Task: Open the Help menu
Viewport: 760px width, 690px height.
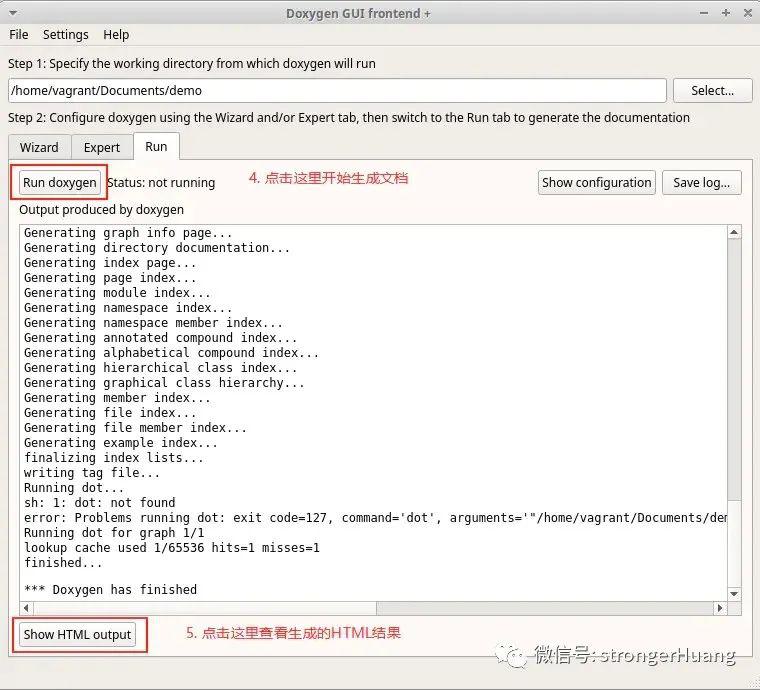Action: [x=116, y=35]
